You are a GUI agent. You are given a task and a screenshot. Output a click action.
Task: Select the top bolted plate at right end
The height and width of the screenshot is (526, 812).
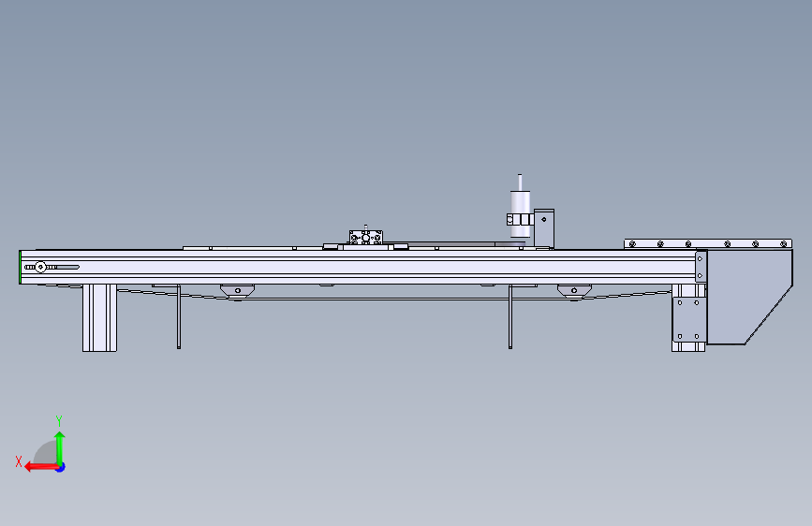(708, 244)
